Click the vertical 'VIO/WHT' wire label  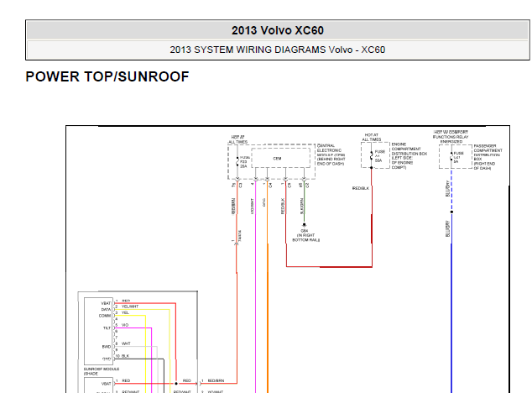(252, 207)
